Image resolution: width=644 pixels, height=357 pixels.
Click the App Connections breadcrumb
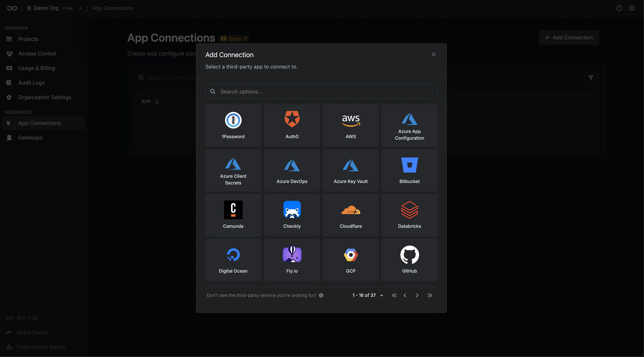point(113,8)
